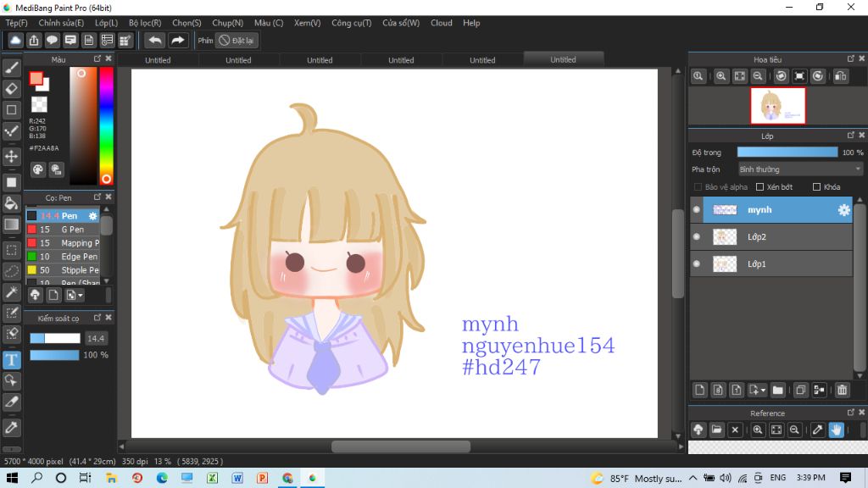Click the Zoom In navigator icon
868x488 pixels.
tap(721, 76)
